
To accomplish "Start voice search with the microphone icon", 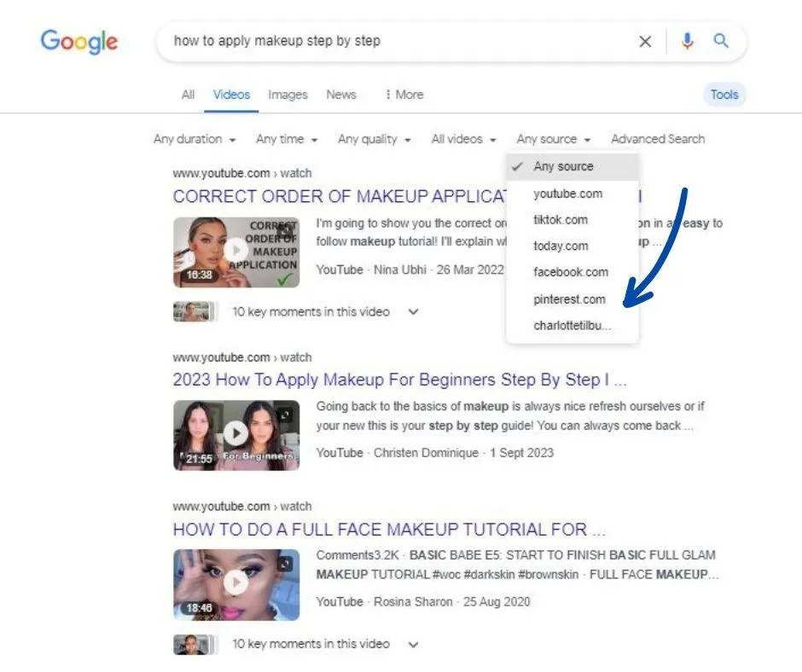I will coord(688,41).
